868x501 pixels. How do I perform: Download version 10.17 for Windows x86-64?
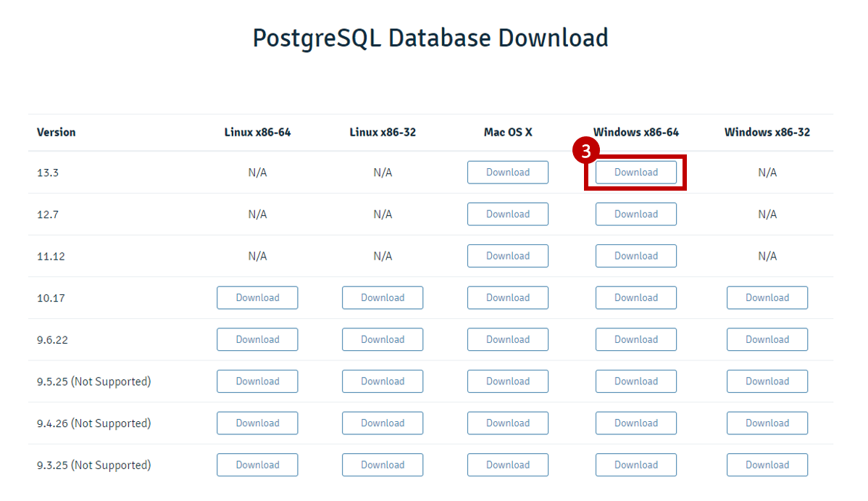pyautogui.click(x=635, y=297)
